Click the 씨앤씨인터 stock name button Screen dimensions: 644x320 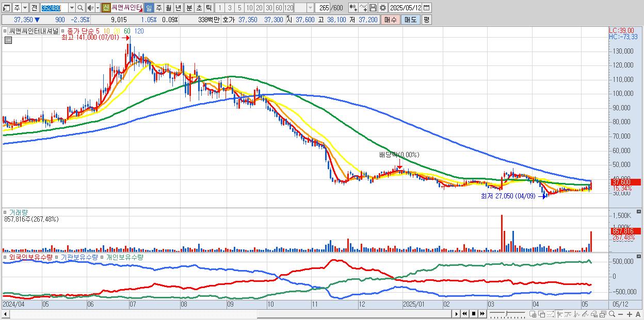pos(127,8)
